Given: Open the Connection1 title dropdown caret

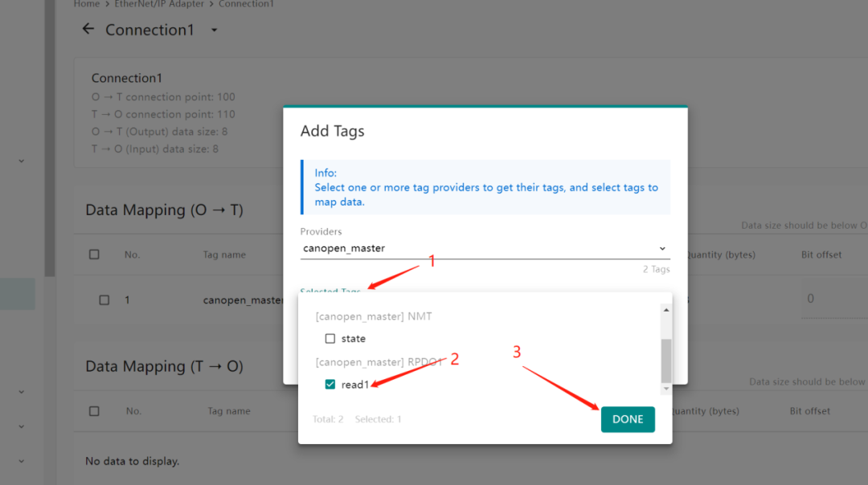Looking at the screenshot, I should click(214, 31).
